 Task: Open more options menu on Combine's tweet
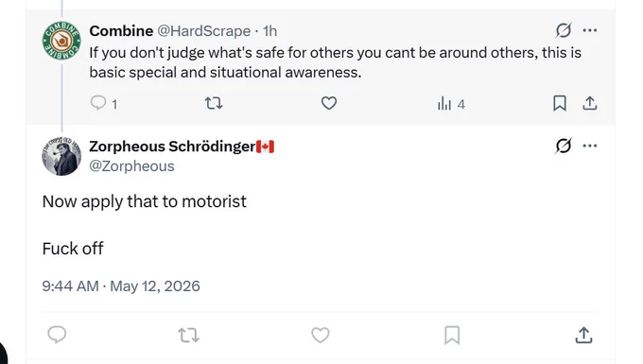[x=590, y=30]
